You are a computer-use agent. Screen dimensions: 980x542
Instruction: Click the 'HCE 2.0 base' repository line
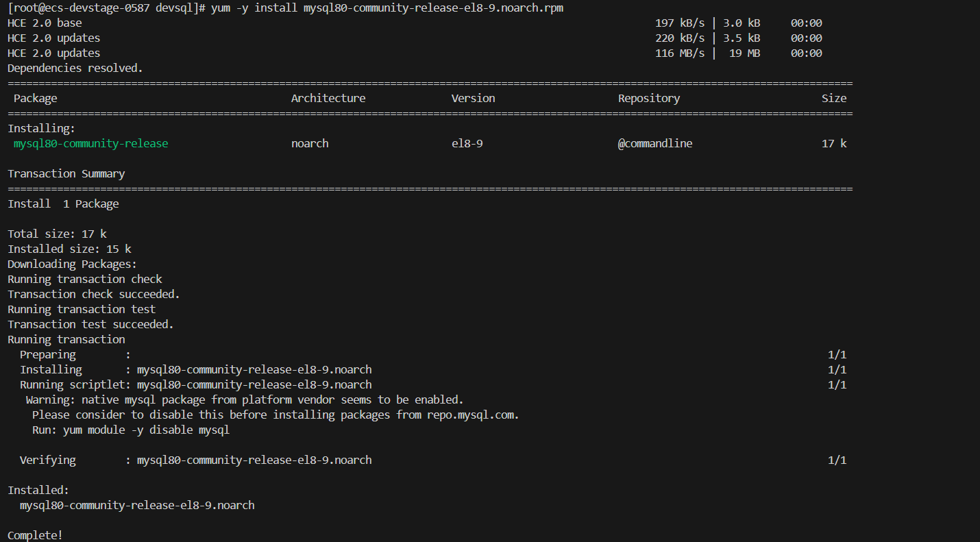pyautogui.click(x=45, y=23)
